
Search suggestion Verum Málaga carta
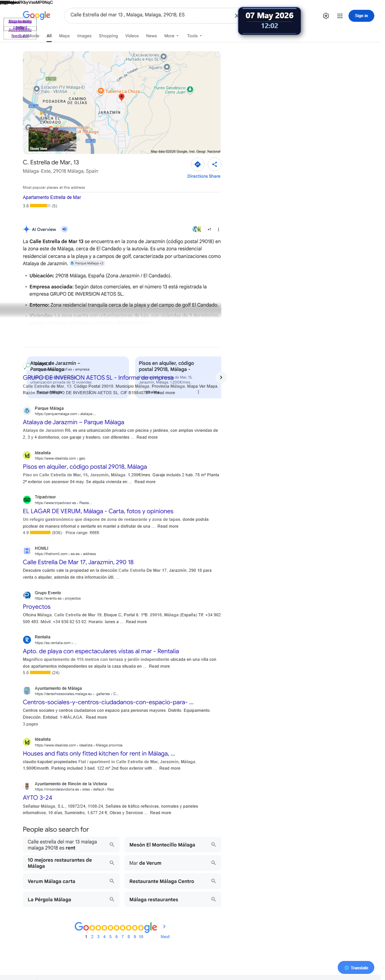click(x=71, y=881)
